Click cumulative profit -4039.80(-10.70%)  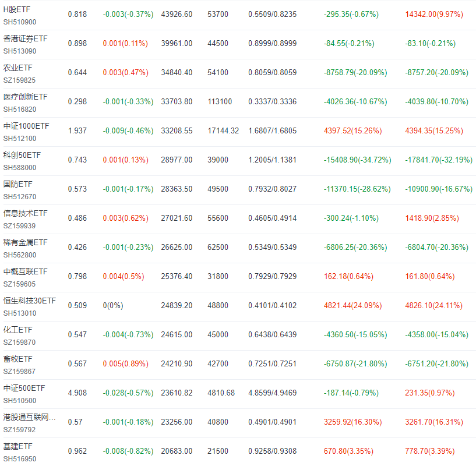click(x=436, y=102)
